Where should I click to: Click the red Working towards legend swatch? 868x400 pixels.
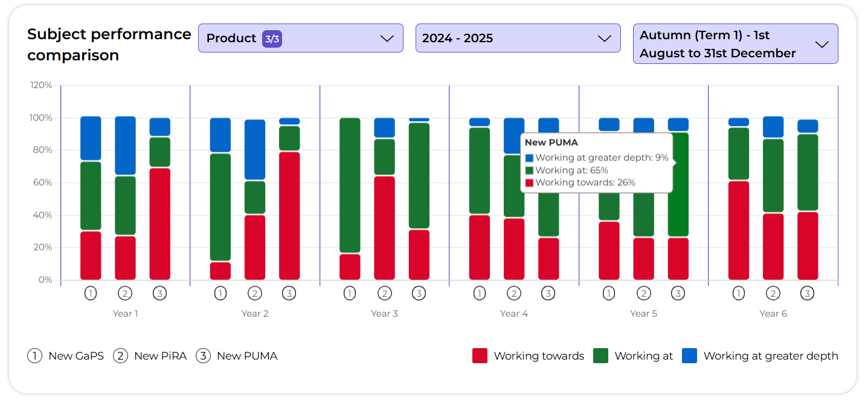point(480,356)
